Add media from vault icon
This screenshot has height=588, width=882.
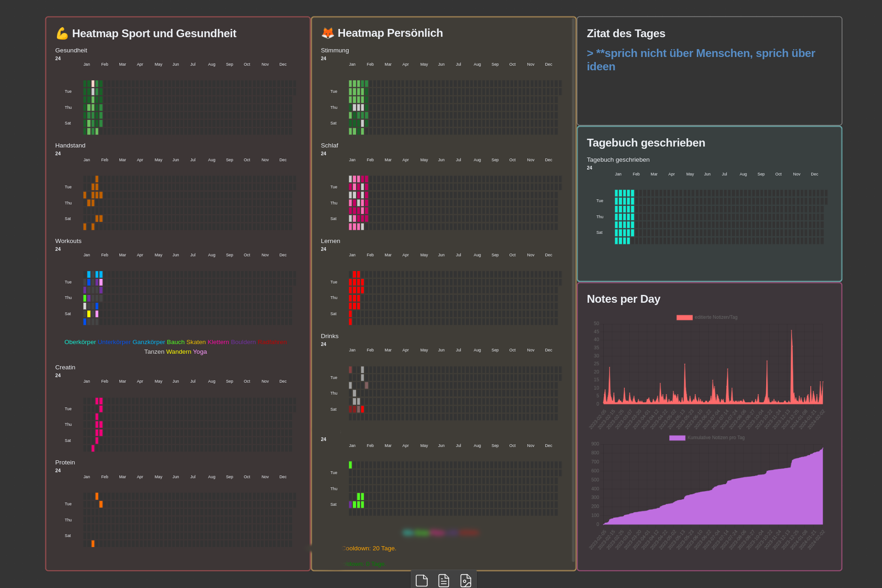click(x=465, y=580)
